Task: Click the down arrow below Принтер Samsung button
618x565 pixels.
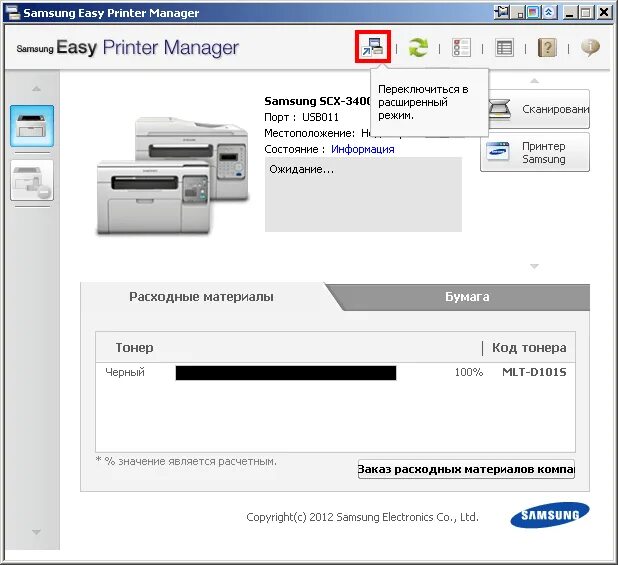Action: click(534, 266)
